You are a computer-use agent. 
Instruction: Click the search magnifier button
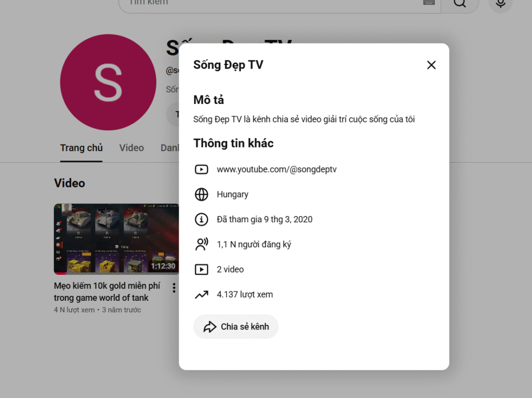[x=459, y=4]
